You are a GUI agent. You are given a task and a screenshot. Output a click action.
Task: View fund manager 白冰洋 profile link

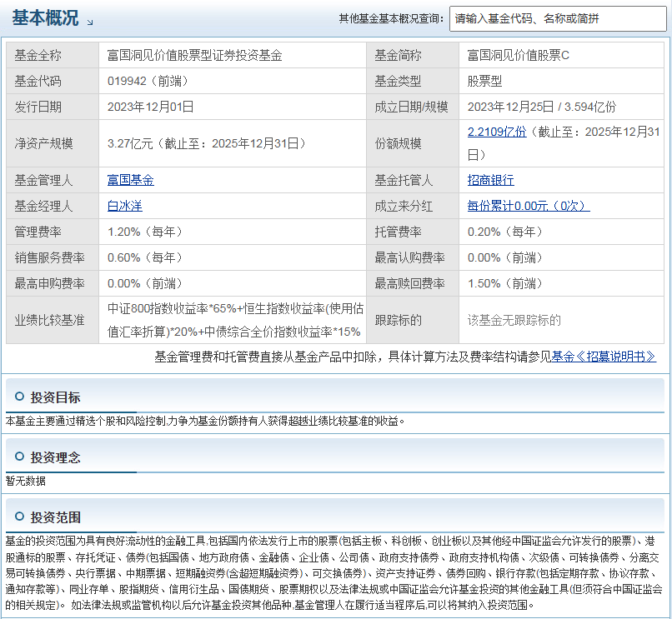click(125, 206)
